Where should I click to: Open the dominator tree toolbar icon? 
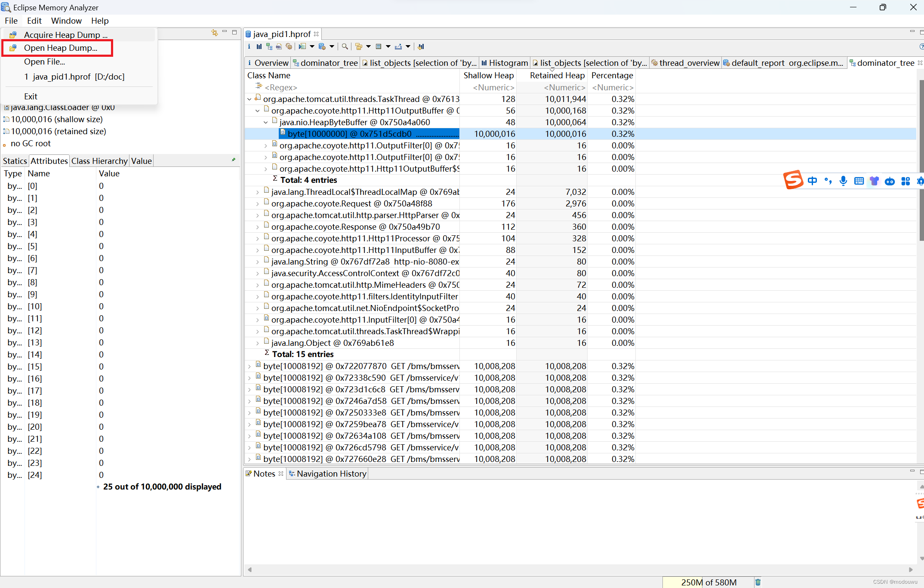click(x=269, y=46)
